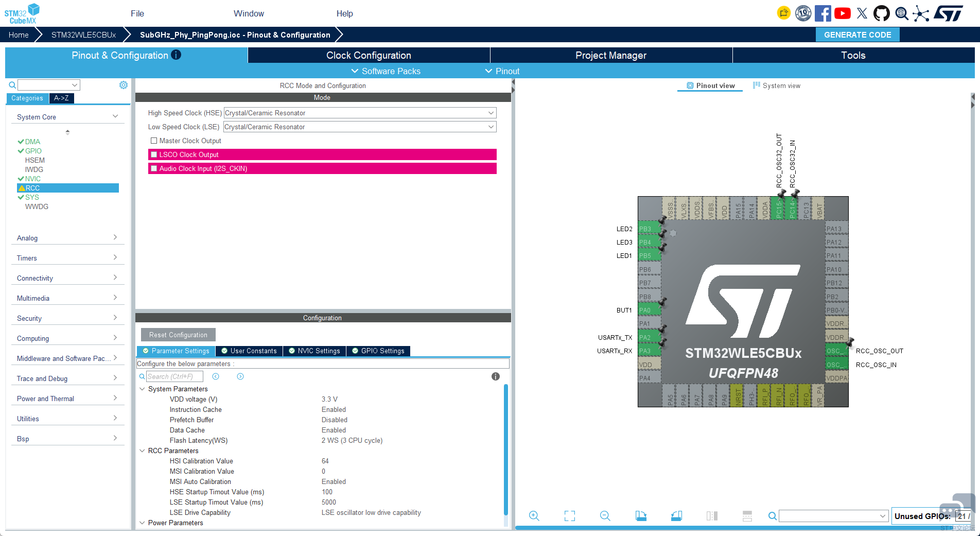Open the NVIC Settings tab
This screenshot has height=536, width=980.
click(x=314, y=351)
